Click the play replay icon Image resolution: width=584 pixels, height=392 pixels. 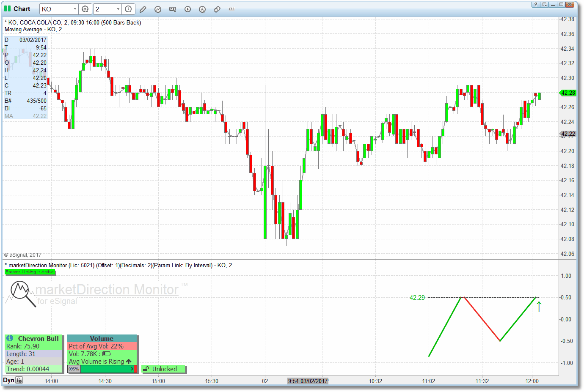pyautogui.click(x=187, y=9)
